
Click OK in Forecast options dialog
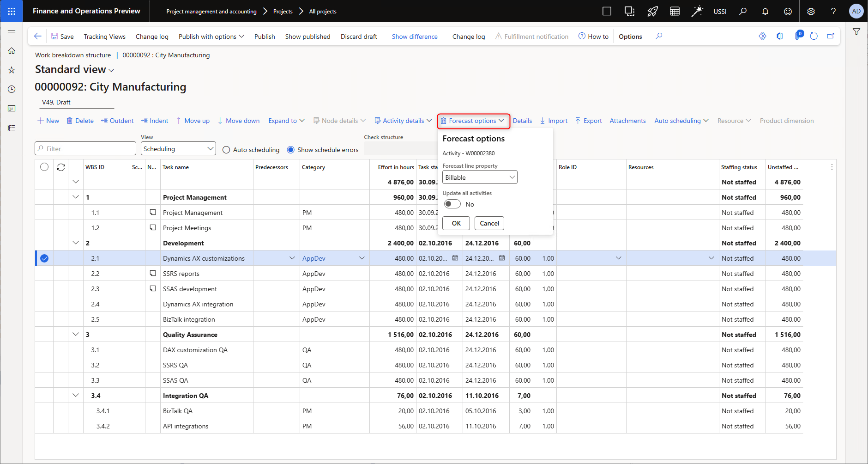coord(456,223)
